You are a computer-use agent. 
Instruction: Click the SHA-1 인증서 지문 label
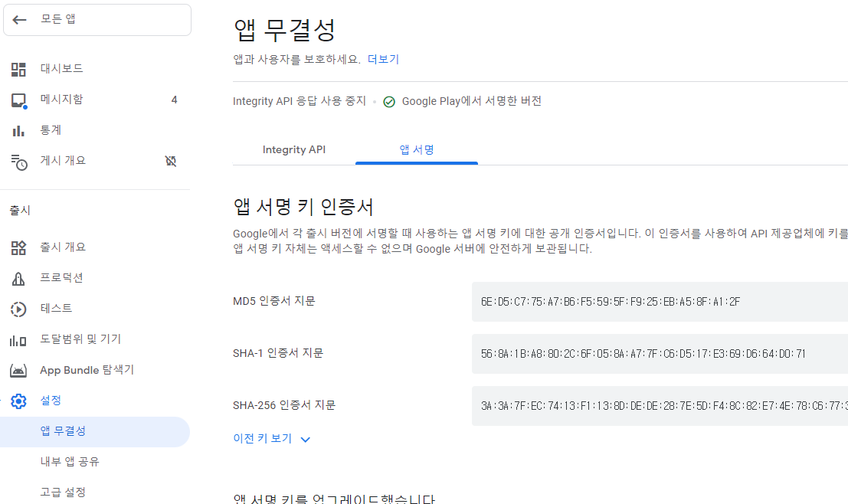pyautogui.click(x=278, y=353)
